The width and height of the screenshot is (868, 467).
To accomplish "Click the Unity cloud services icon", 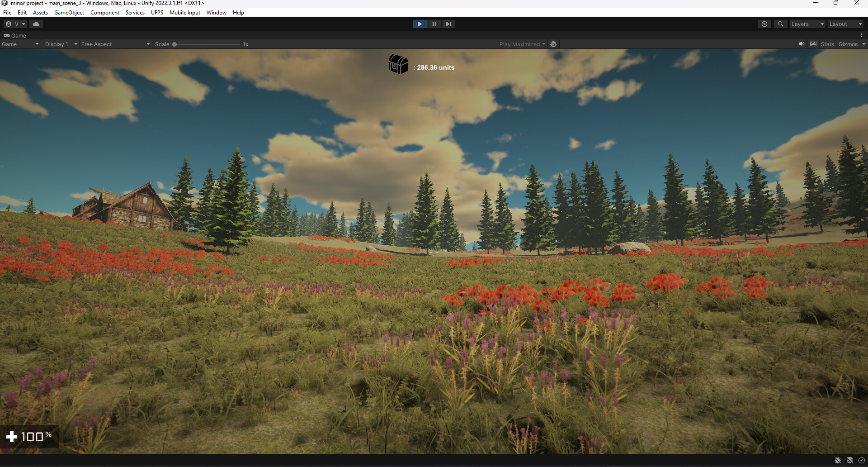I will coord(36,24).
